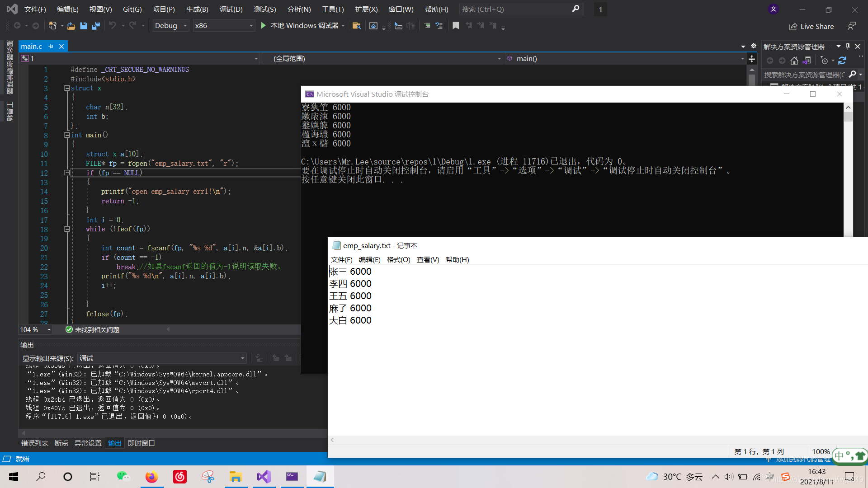Viewport: 868px width, 488px height.
Task: Open the x86 platform dropdown
Action: click(x=223, y=26)
